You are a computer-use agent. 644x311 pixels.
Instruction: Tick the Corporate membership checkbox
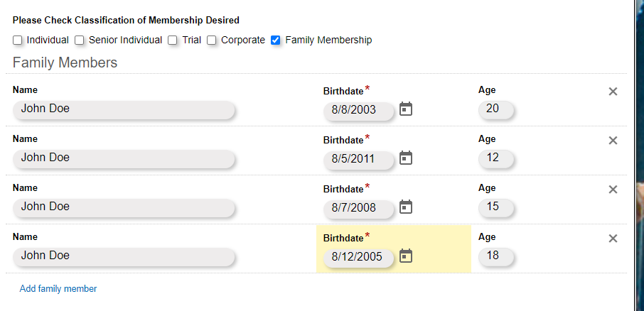(212, 40)
